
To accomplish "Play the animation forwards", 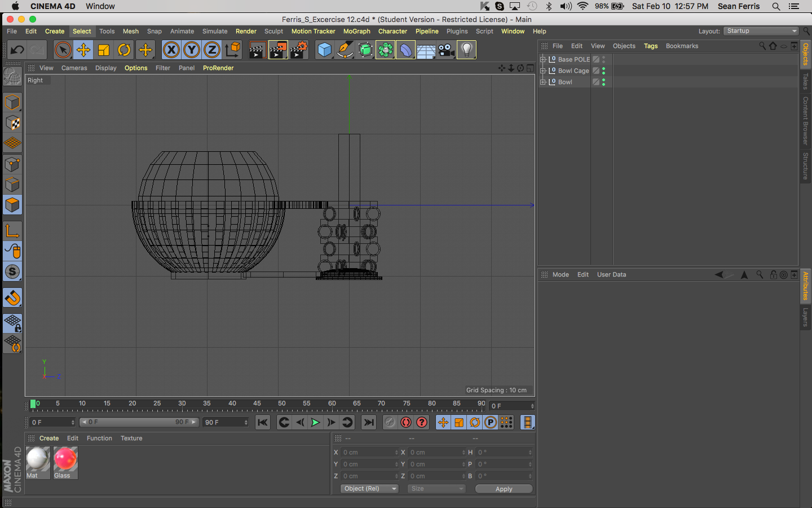I will pos(315,422).
